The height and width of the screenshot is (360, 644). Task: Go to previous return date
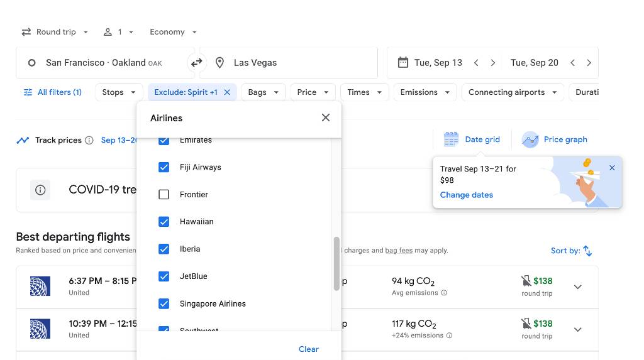coord(572,63)
